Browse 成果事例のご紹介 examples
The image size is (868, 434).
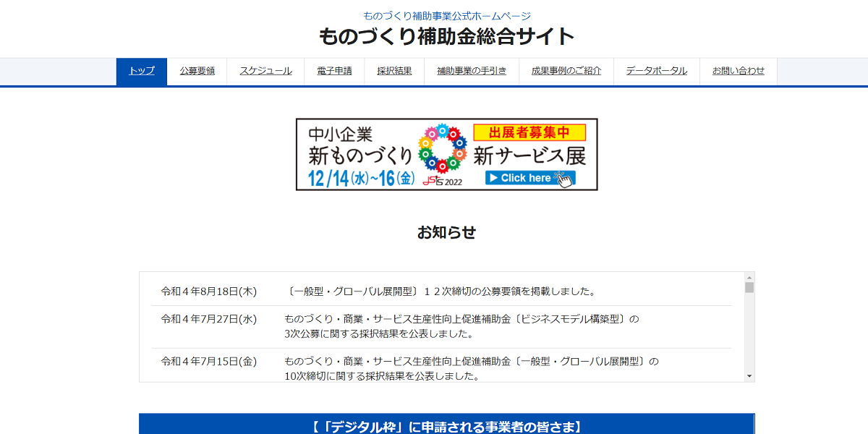(x=566, y=71)
